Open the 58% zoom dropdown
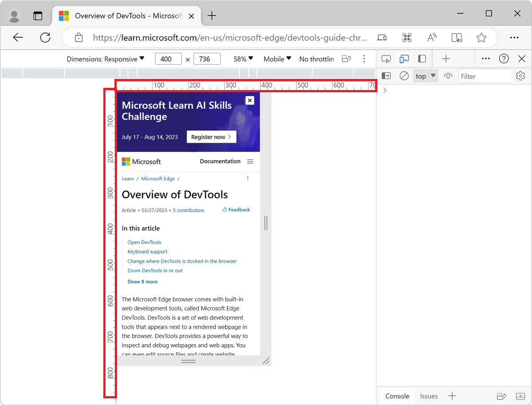Viewport: 532px width, 405px height. pos(243,59)
